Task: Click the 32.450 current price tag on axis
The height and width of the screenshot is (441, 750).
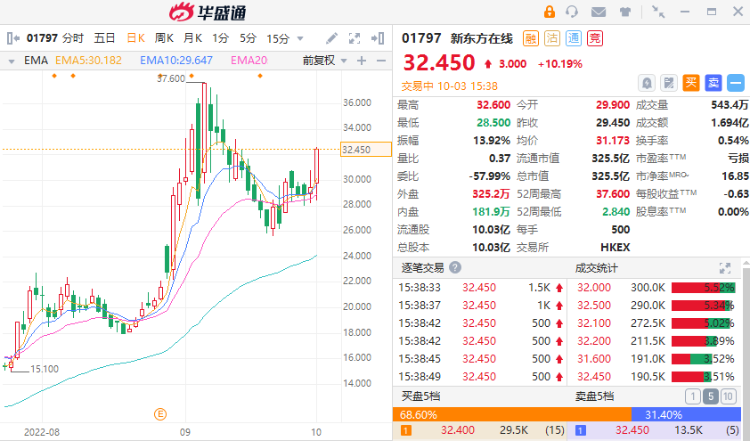Action: point(366,150)
